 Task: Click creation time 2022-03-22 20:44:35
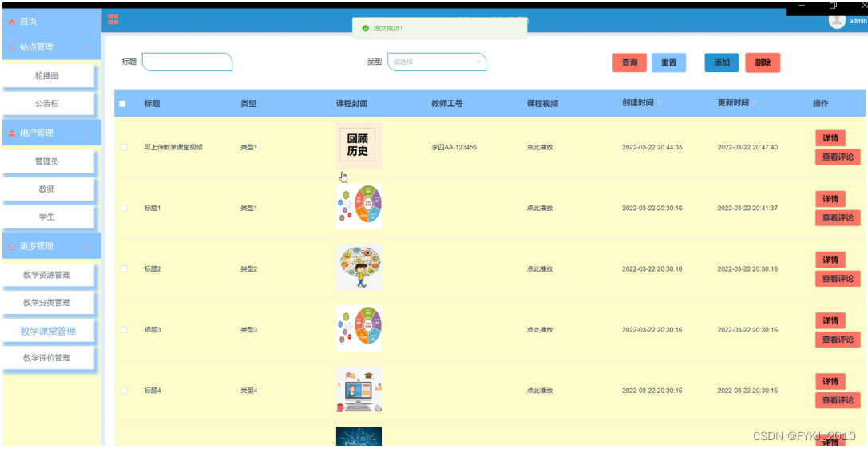[x=652, y=147]
